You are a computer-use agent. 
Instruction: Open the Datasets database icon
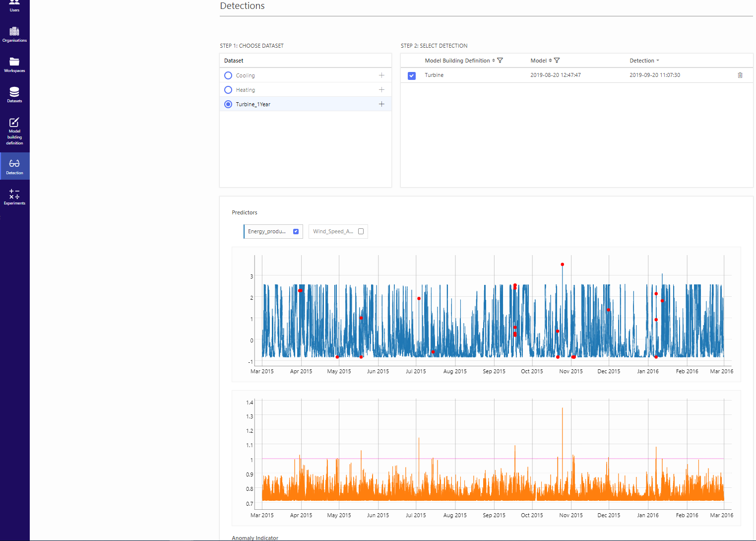pos(14,92)
